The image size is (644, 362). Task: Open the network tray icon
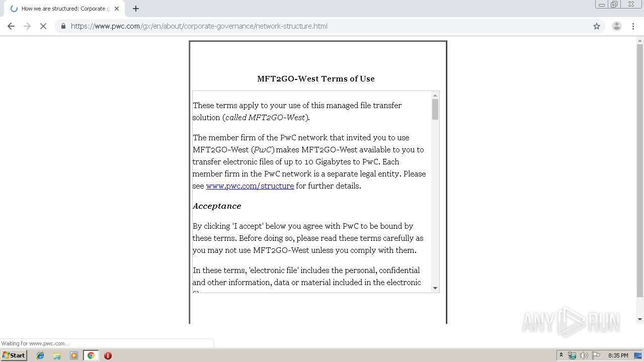coord(572,355)
